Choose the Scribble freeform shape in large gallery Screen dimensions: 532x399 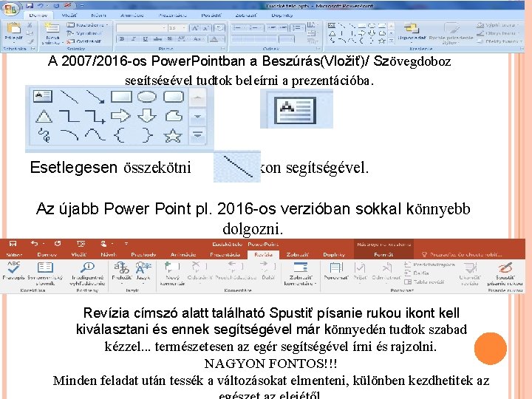point(44,135)
